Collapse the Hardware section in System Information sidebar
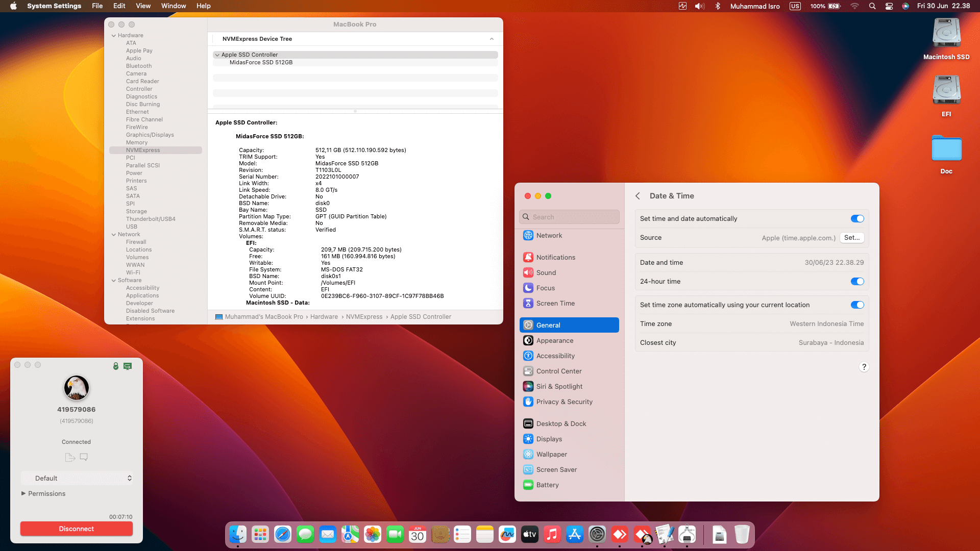Screen dimensions: 980x551 point(114,36)
